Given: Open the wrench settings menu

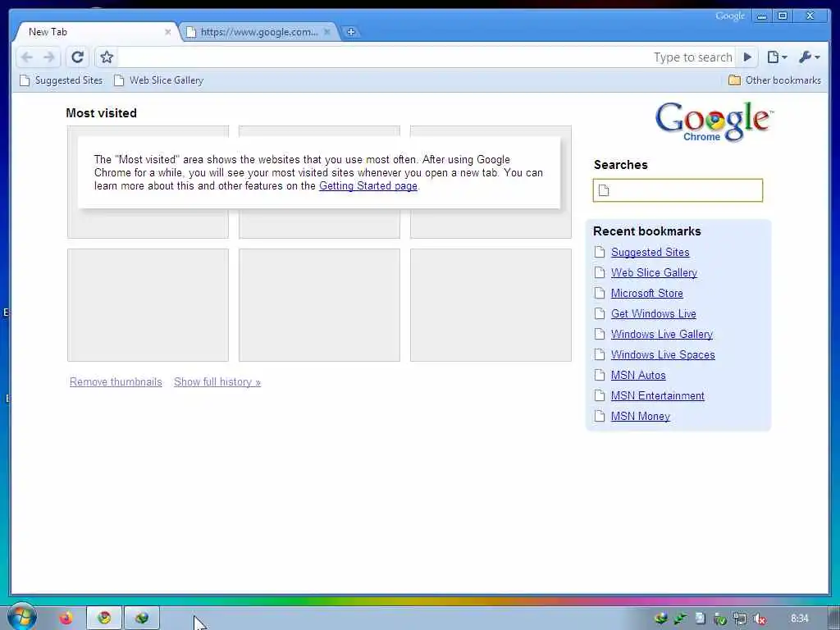Looking at the screenshot, I should (809, 57).
